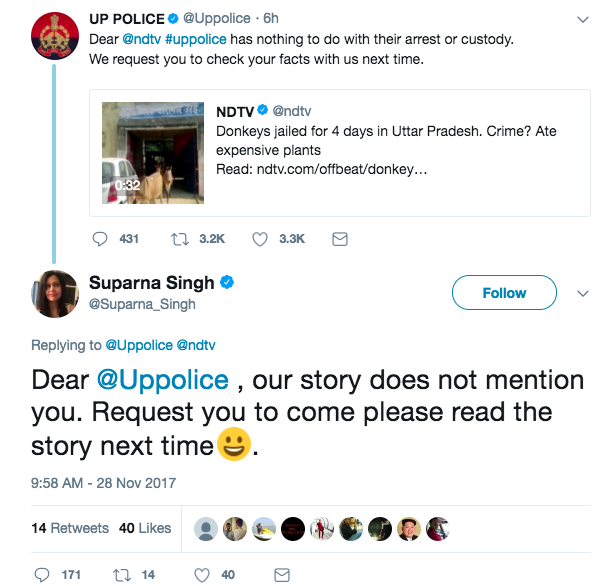
Task: Open Suparna Singh's profile picture
Action: (56, 292)
